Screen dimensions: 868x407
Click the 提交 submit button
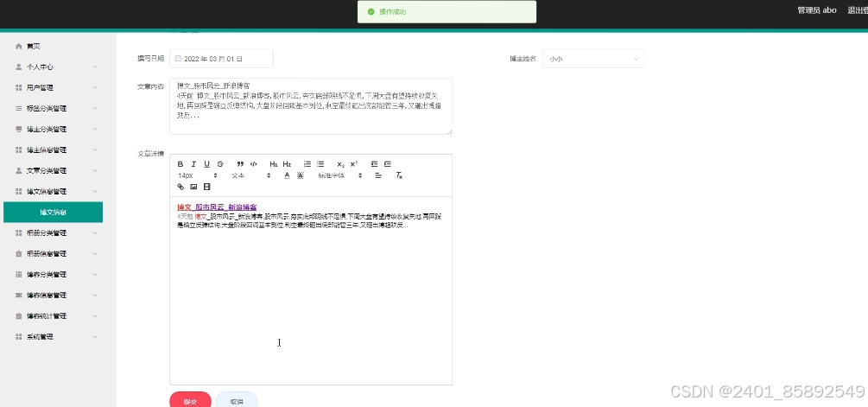point(190,401)
